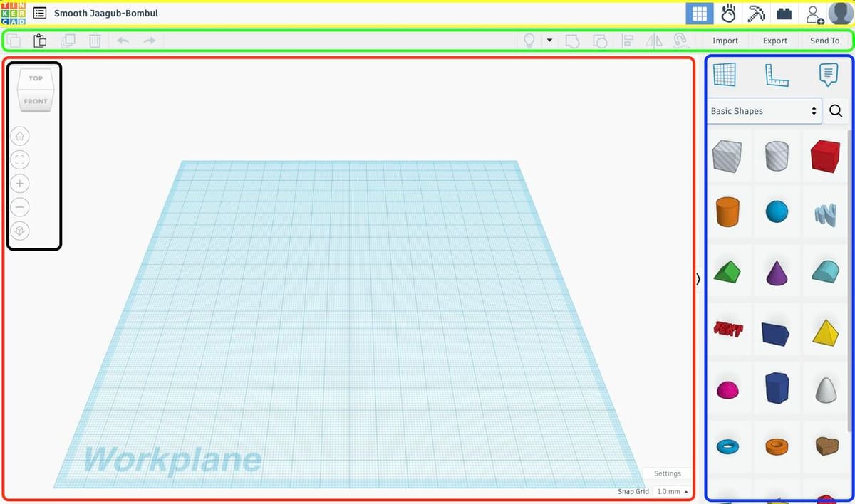The height and width of the screenshot is (504, 855).
Task: Open the user profile avatar
Action: pos(841,14)
